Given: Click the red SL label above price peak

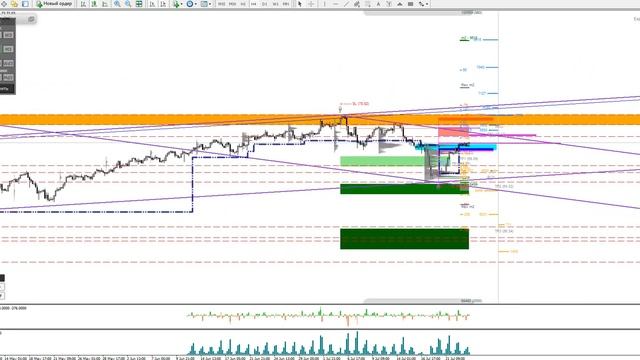Looking at the screenshot, I should (x=360, y=104).
